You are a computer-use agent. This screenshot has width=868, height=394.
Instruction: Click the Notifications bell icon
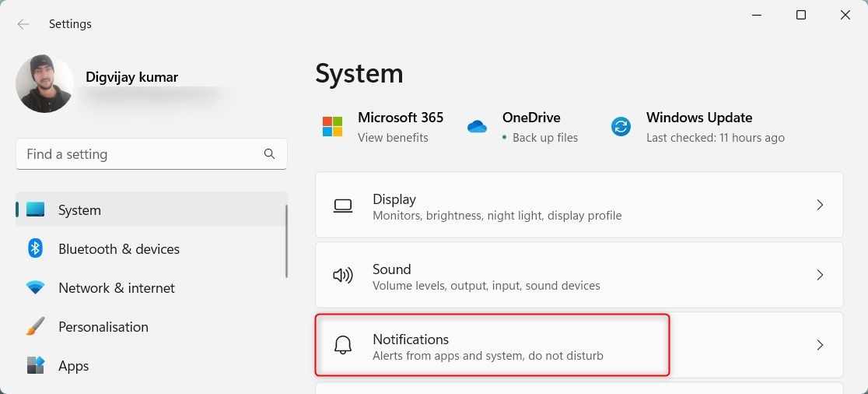coord(342,346)
